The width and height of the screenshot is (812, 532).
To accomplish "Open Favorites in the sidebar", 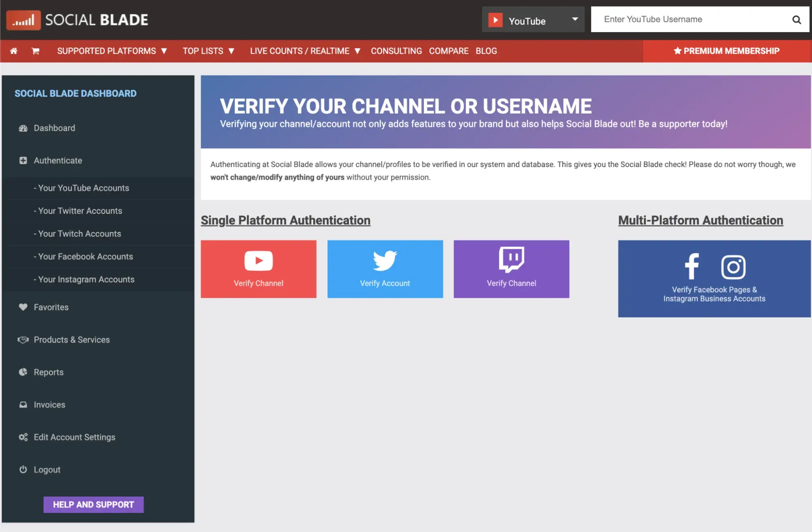I will coord(51,307).
